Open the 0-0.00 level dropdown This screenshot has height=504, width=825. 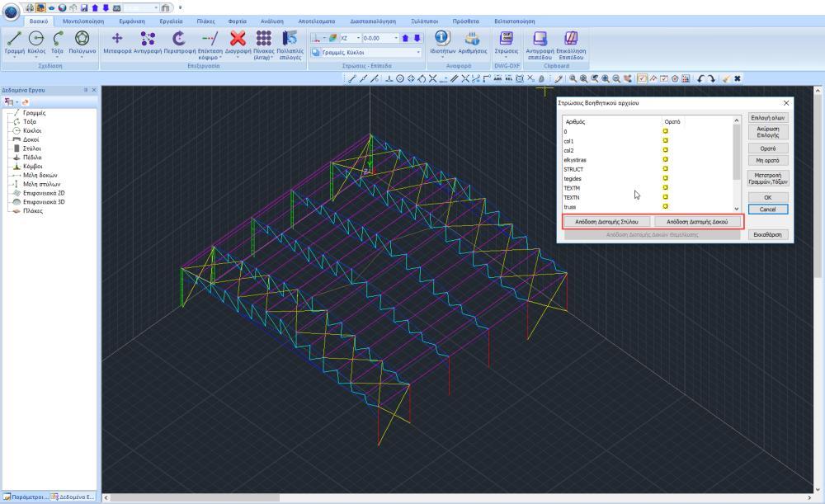coord(396,38)
